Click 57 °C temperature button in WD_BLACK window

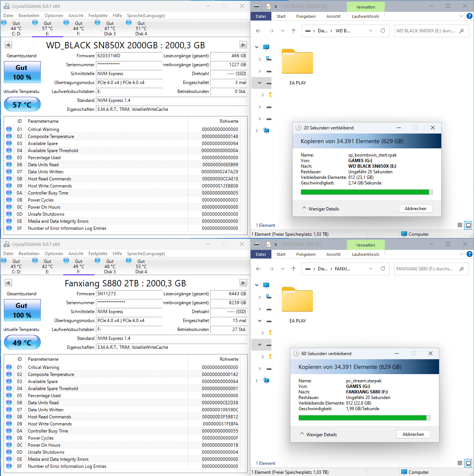tap(22, 104)
